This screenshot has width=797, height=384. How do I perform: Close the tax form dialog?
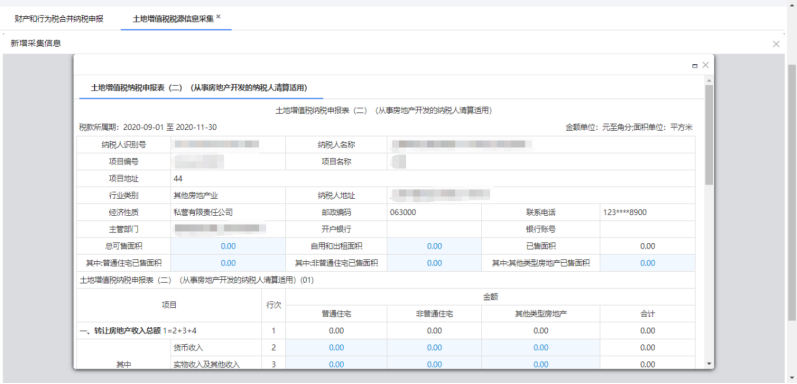[x=705, y=65]
